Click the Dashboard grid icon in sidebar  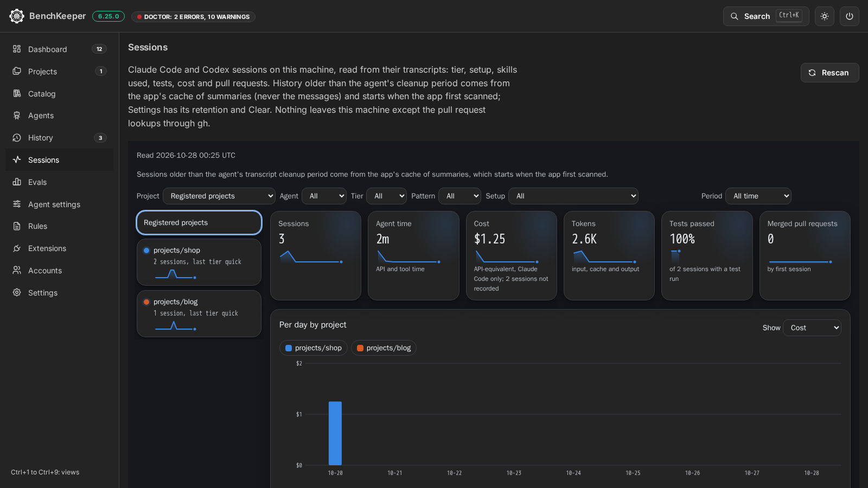pos(17,49)
